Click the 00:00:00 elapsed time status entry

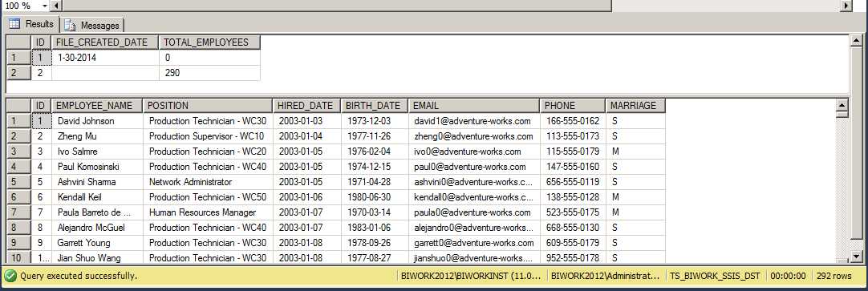(788, 276)
